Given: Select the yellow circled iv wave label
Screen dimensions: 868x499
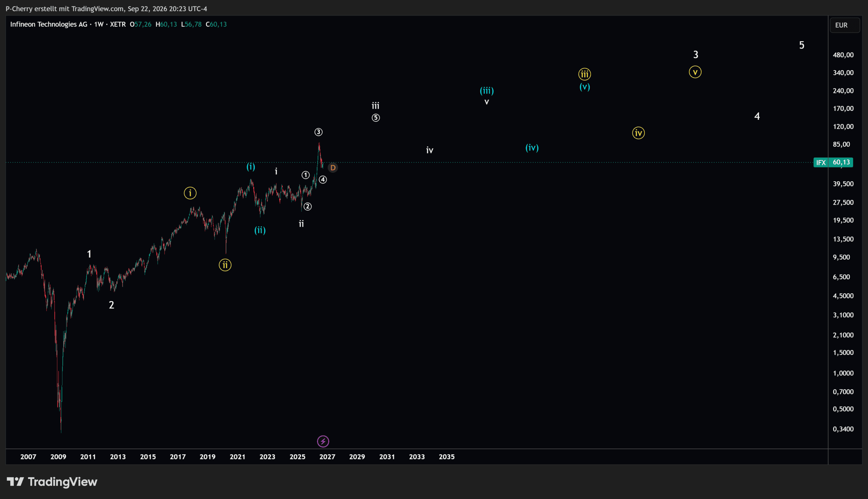Looking at the screenshot, I should tap(638, 133).
